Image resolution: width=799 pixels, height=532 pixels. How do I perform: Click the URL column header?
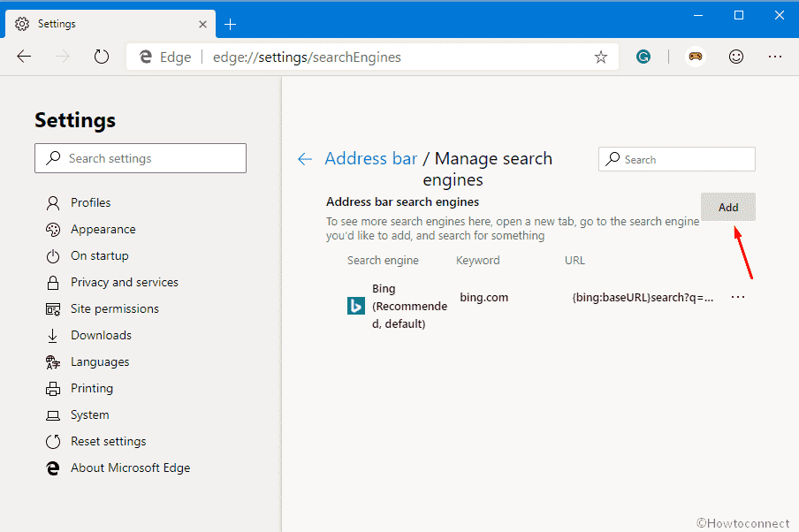tap(575, 261)
